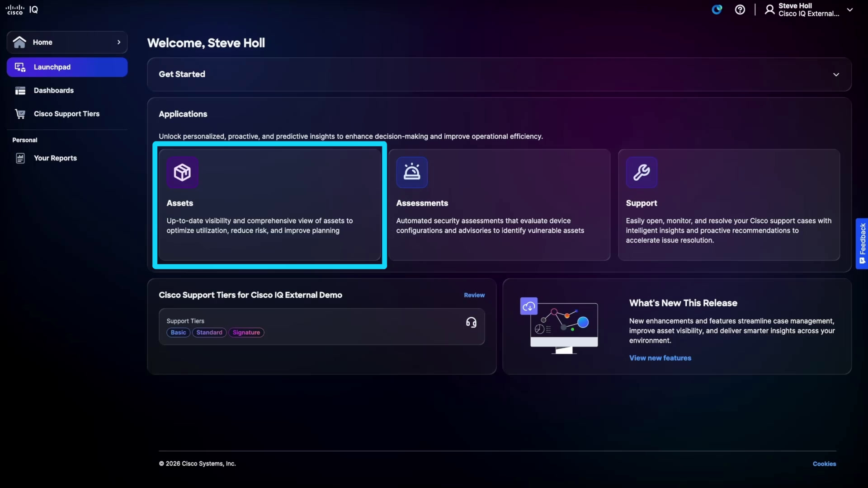Click the Welcome, Steve Holl heading
The height and width of the screenshot is (488, 868).
pos(206,43)
